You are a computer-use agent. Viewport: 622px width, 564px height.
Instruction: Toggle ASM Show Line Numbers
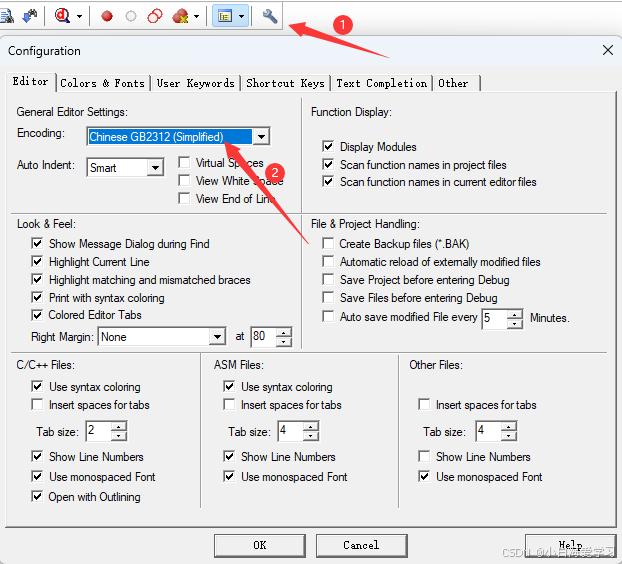point(229,457)
